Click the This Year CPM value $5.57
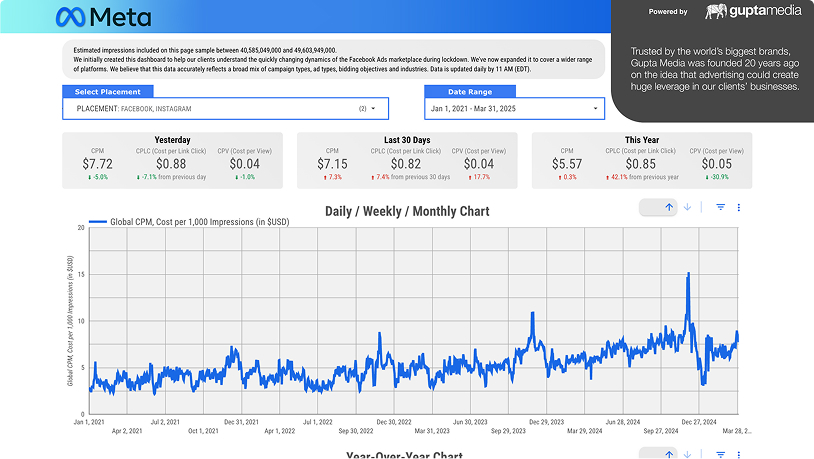 (x=567, y=164)
